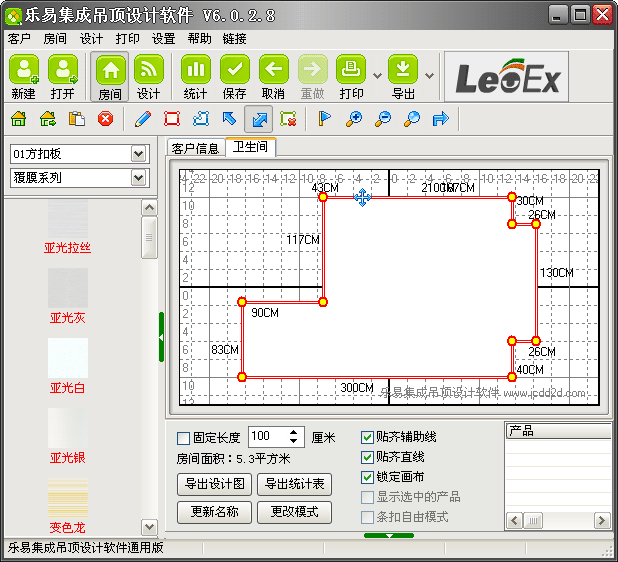Click the zoom-in magnifier icon
Image resolution: width=618 pixels, height=562 pixels.
[353, 119]
